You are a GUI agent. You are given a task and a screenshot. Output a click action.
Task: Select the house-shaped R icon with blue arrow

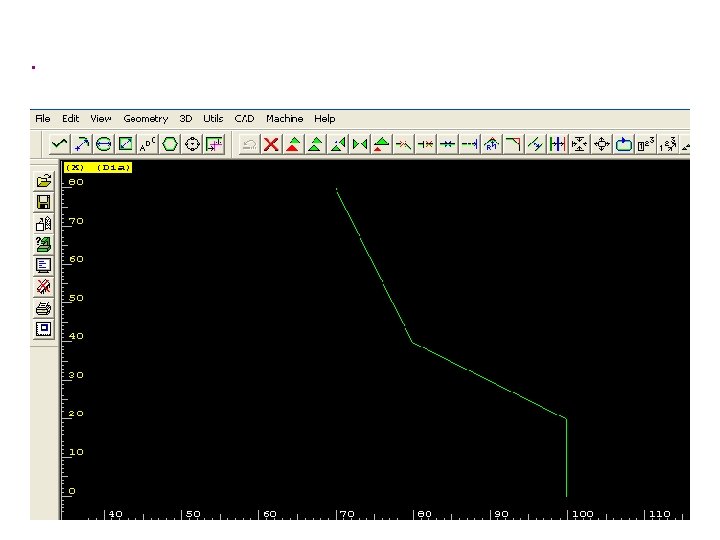pyautogui.click(x=492, y=145)
